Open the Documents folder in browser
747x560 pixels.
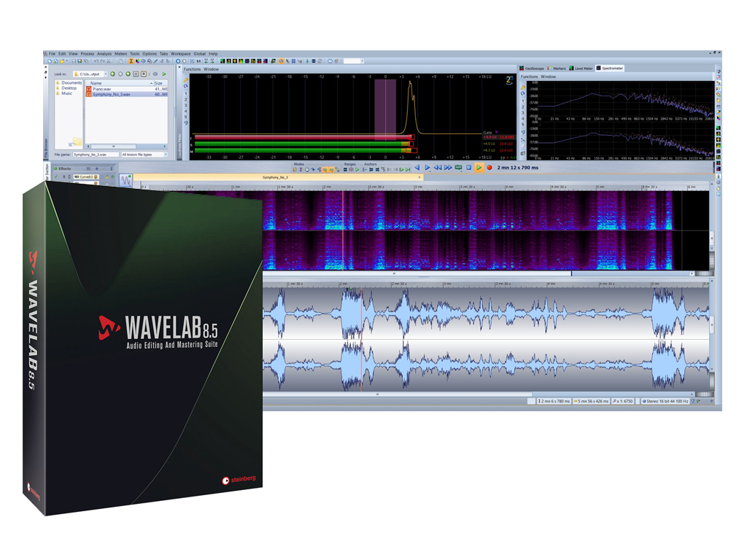(71, 83)
